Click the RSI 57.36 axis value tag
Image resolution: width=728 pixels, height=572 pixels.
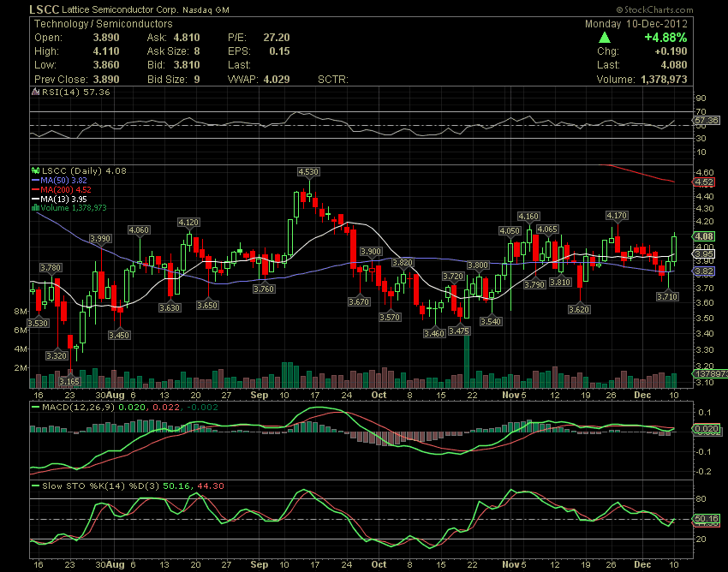click(707, 120)
